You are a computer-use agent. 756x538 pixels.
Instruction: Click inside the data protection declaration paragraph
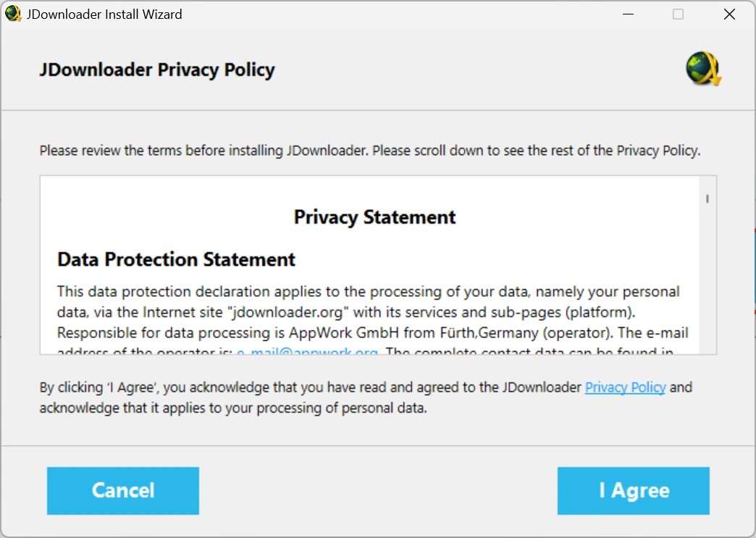pos(372,312)
